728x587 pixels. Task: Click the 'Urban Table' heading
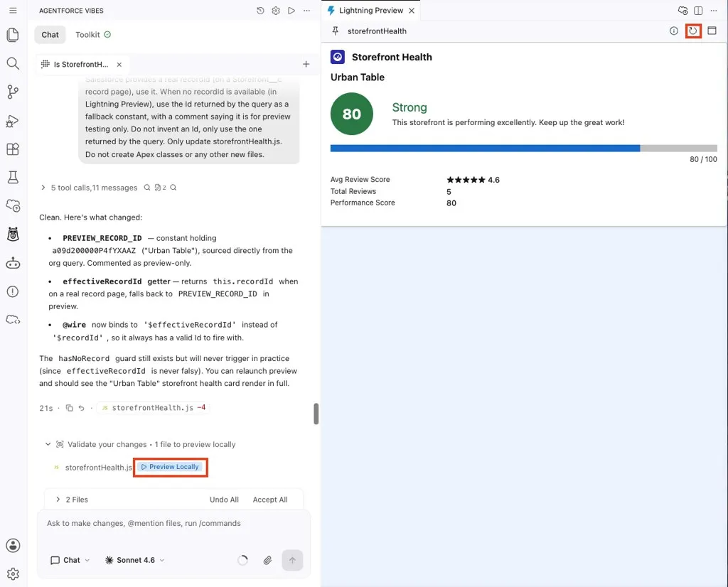click(357, 77)
